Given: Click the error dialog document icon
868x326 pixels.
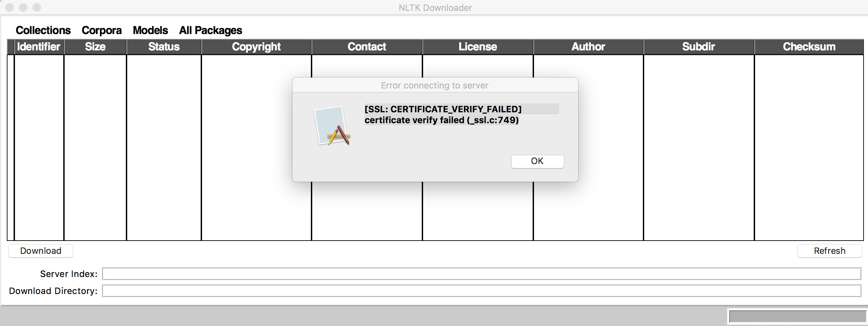Looking at the screenshot, I should [332, 126].
